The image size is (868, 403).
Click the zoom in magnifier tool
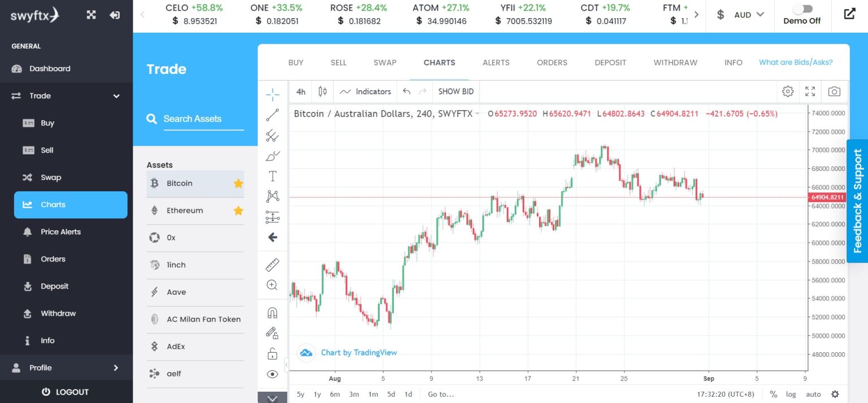tap(272, 285)
